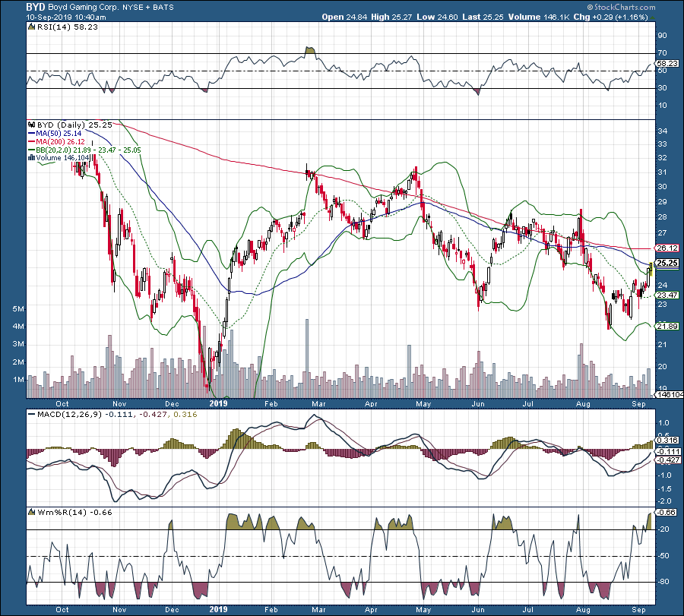Click the Boyd Gaming Corp. company name
The height and width of the screenshot is (616, 684).
[83, 8]
